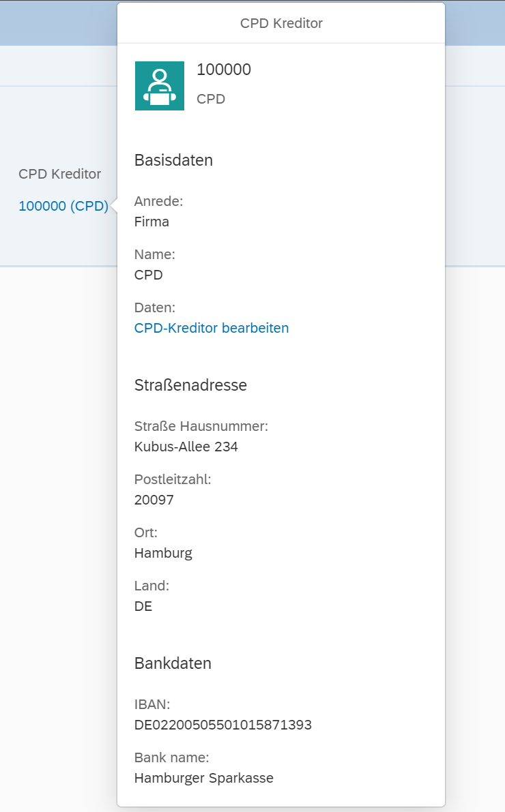The height and width of the screenshot is (812, 505).
Task: Open the 100000 (CPD) vendor link
Action: coord(63,206)
